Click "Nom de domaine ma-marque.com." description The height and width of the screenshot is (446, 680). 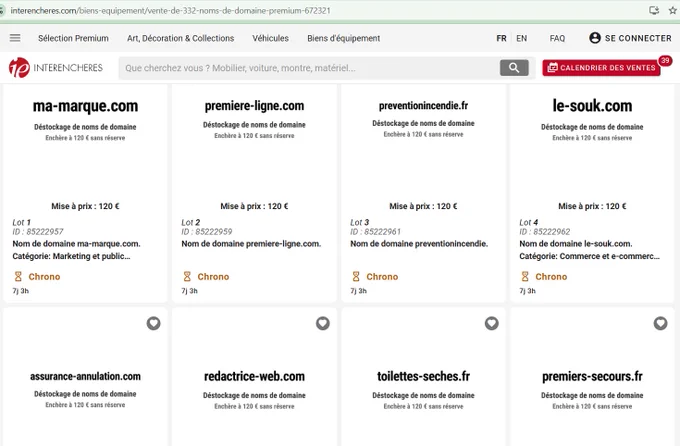point(76,244)
